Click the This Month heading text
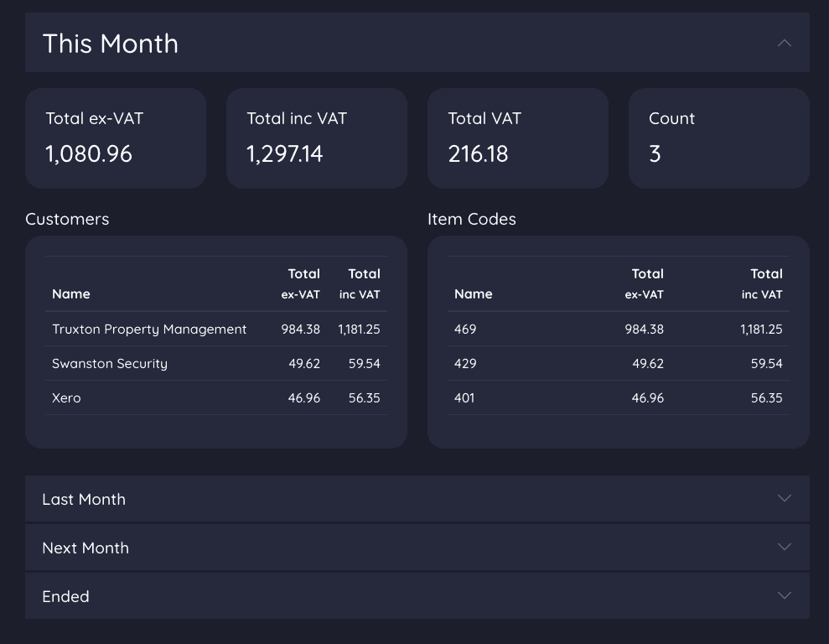 pos(111,44)
